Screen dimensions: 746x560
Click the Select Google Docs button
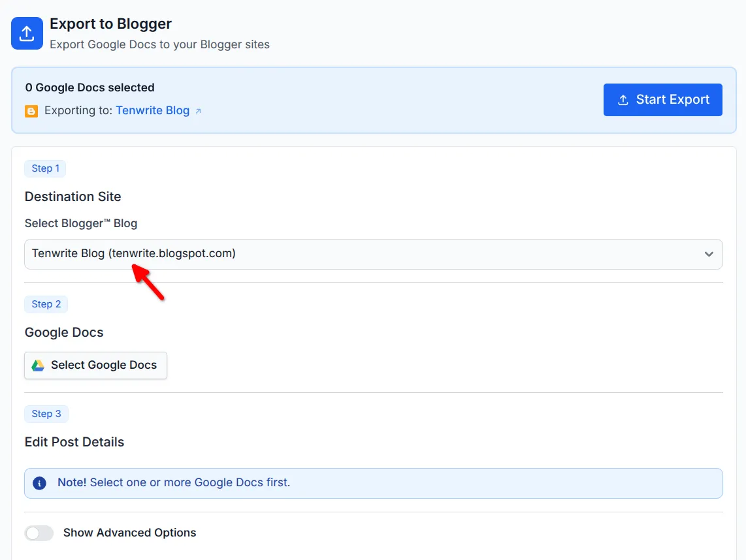(x=95, y=366)
